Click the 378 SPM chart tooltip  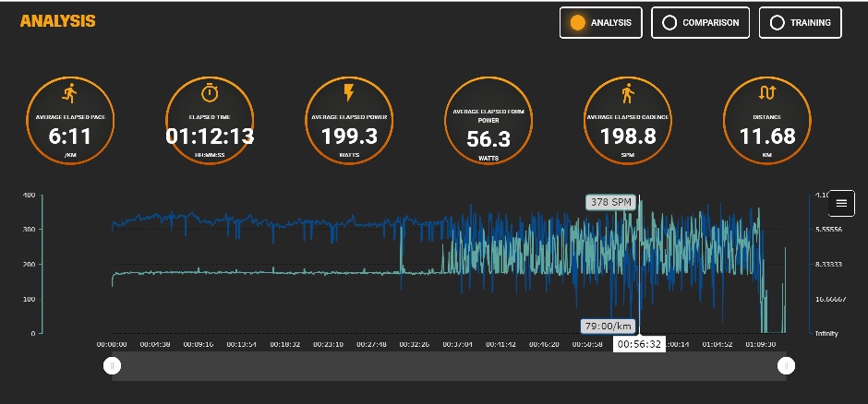(x=609, y=202)
